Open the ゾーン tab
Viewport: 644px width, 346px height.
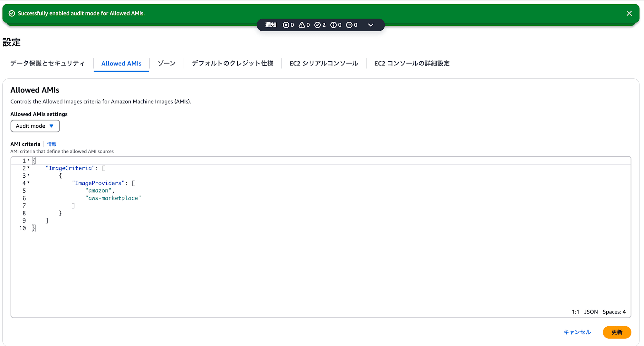click(x=167, y=63)
